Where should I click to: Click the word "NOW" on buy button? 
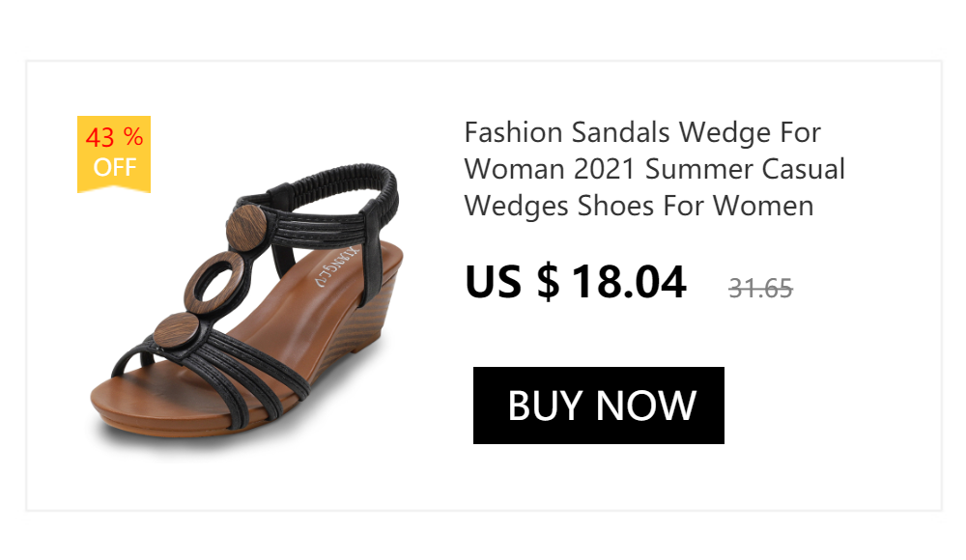coord(645,406)
